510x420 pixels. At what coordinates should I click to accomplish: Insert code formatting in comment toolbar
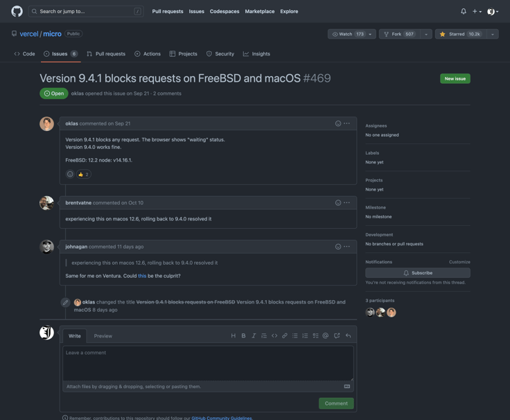pyautogui.click(x=274, y=335)
